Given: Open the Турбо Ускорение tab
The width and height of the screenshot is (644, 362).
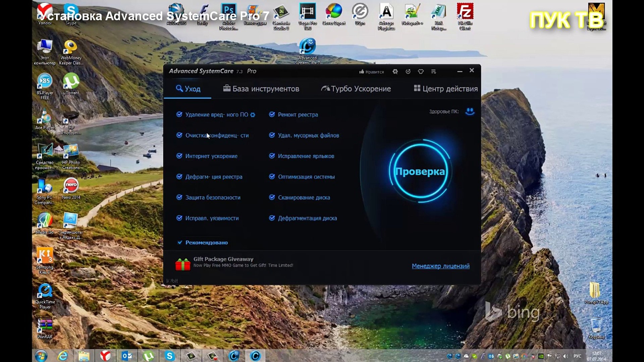Looking at the screenshot, I should (x=356, y=89).
